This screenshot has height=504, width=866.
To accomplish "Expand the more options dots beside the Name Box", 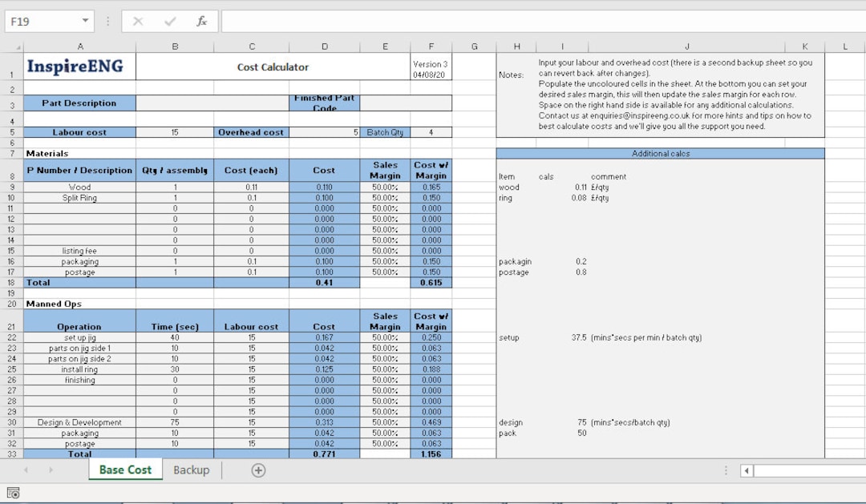I will tap(108, 21).
